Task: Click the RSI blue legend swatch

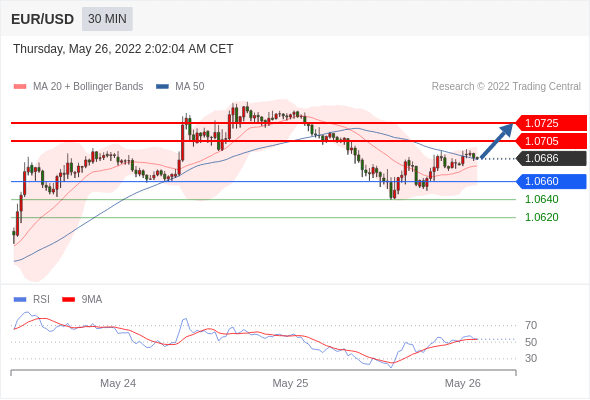Action: point(20,300)
